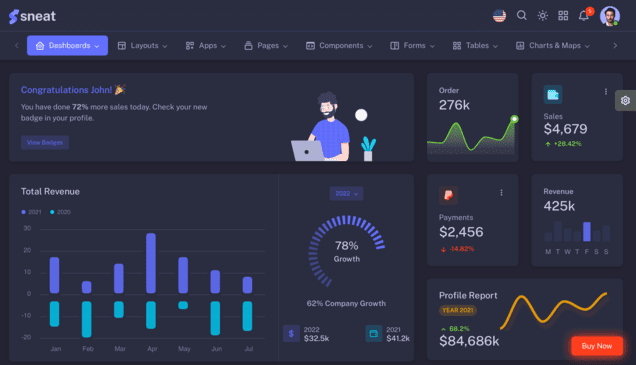This screenshot has width=636, height=365.
Task: Click the 425k revenue value
Action: (559, 206)
